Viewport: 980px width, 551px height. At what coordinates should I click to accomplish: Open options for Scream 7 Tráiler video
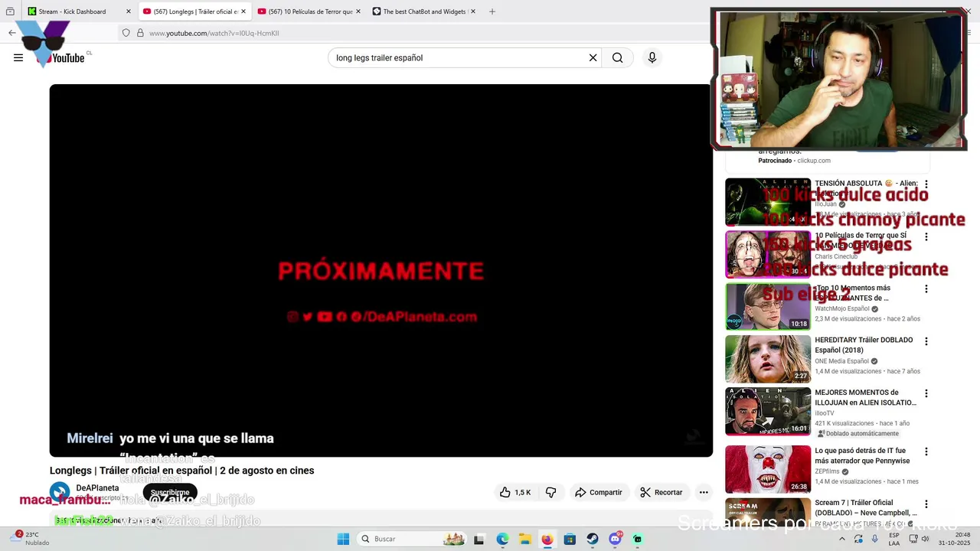pyautogui.click(x=926, y=504)
